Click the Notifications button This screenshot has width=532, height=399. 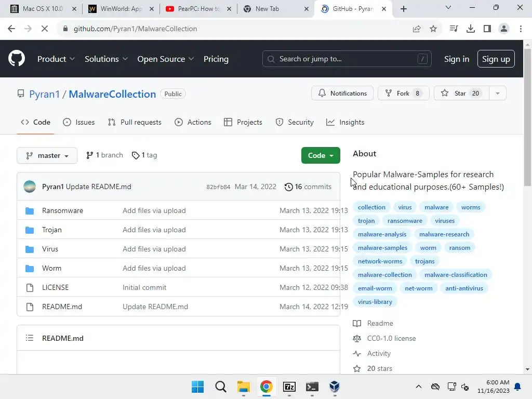pos(342,94)
